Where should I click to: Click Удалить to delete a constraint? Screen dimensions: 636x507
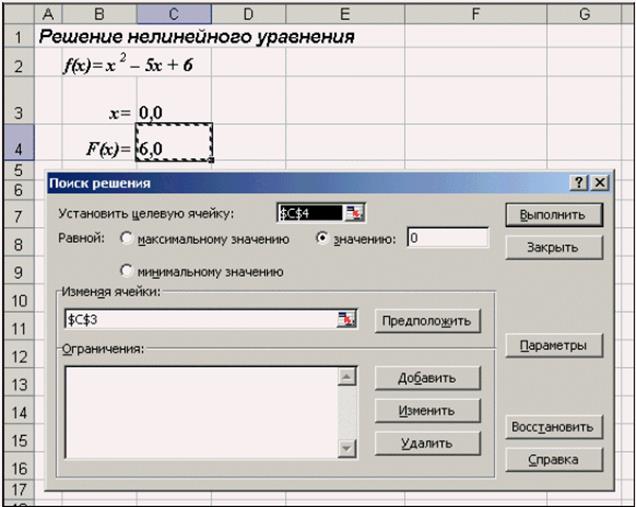(x=427, y=443)
